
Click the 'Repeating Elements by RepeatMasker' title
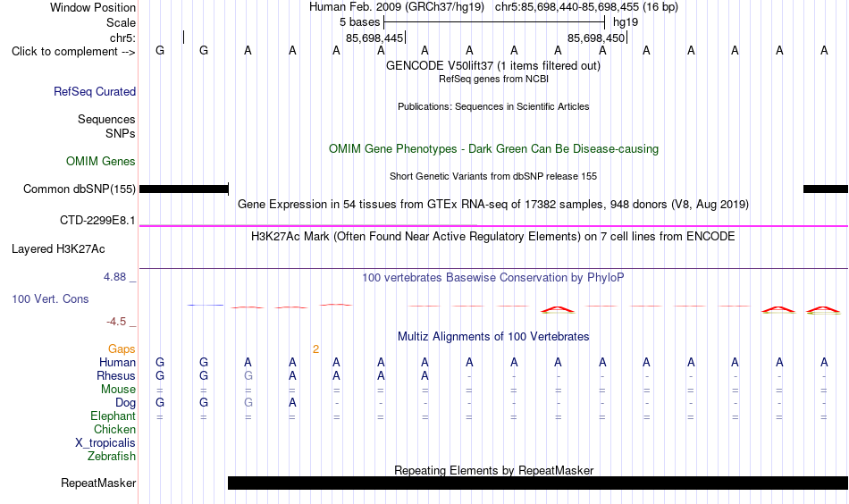pyautogui.click(x=493, y=470)
